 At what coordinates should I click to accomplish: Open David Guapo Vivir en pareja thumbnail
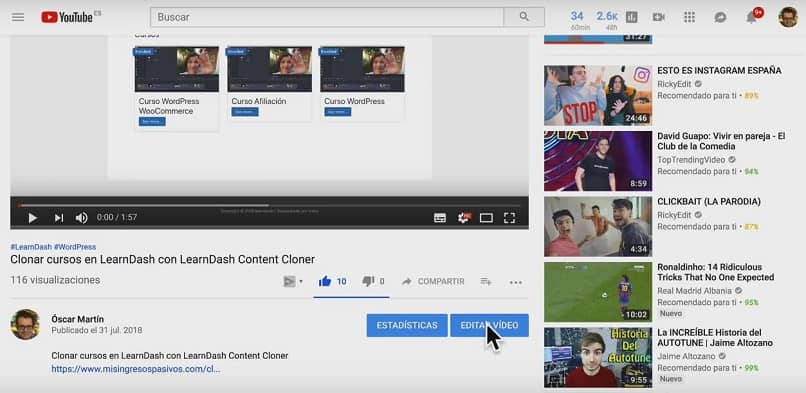coord(598,161)
